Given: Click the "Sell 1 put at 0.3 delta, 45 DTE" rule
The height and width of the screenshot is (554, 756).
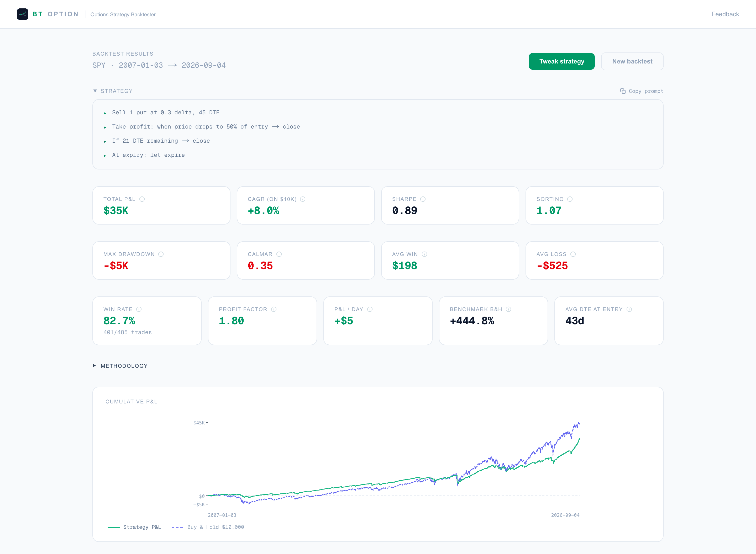Looking at the screenshot, I should point(166,113).
